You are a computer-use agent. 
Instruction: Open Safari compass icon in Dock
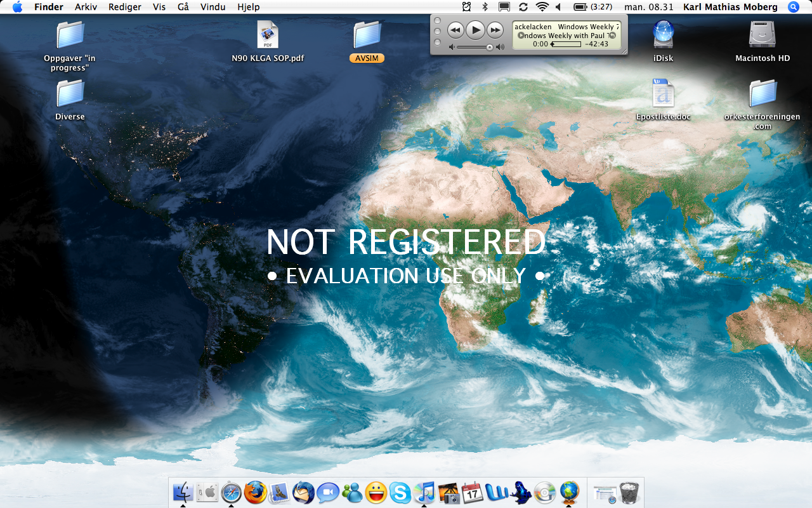pyautogui.click(x=232, y=492)
